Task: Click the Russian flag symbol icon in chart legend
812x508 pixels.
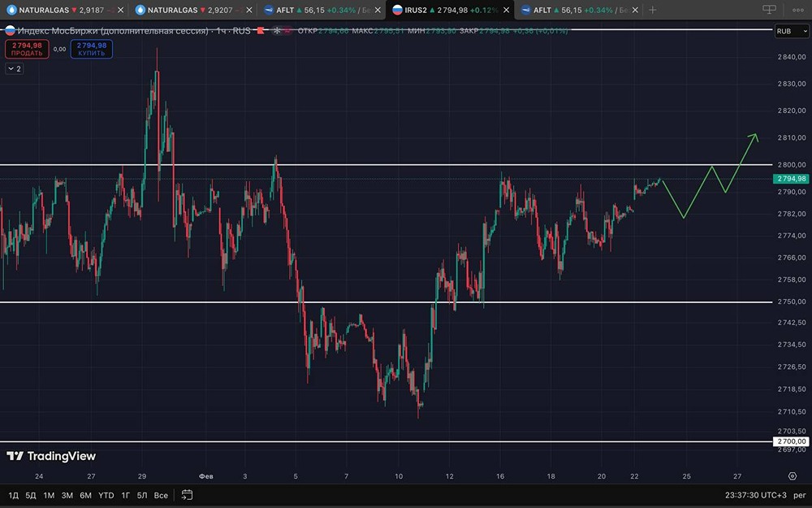Action: point(10,31)
